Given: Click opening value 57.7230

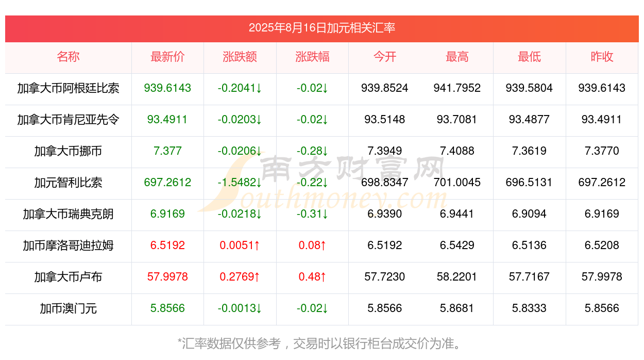Looking at the screenshot, I should [385, 277].
